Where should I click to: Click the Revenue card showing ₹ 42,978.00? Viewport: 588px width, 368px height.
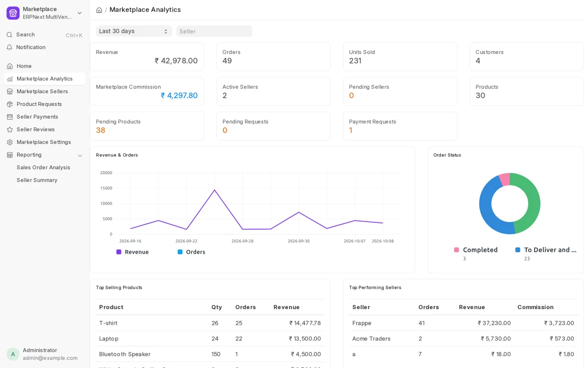(x=147, y=57)
